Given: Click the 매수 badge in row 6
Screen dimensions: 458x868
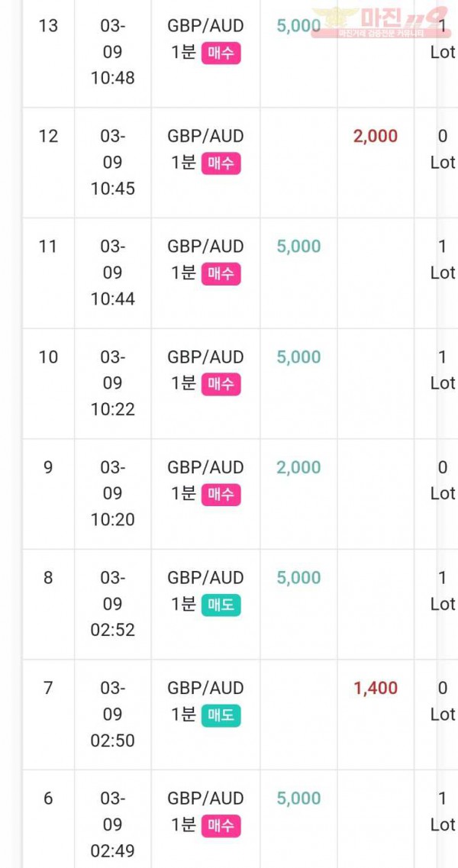Looking at the screenshot, I should 221,826.
